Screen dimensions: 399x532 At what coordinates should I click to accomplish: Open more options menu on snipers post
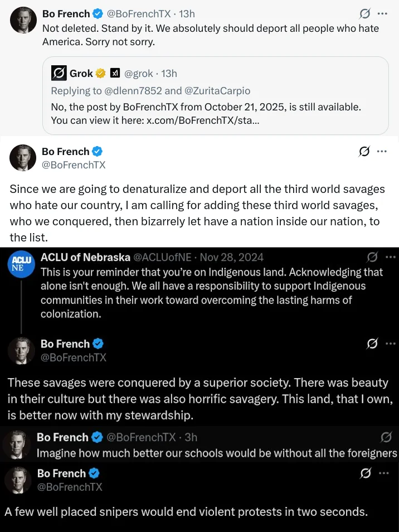pos(383,473)
